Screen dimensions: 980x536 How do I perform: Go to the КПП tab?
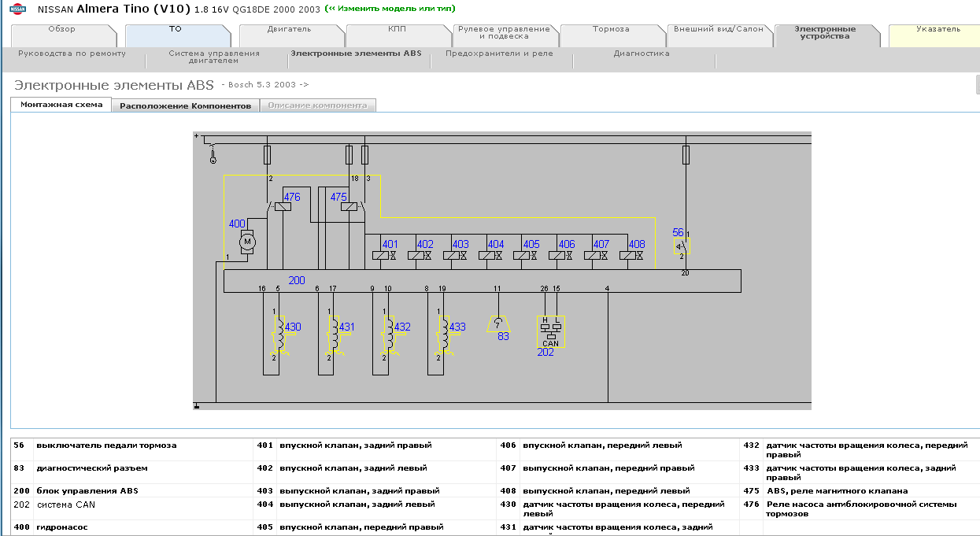point(398,35)
